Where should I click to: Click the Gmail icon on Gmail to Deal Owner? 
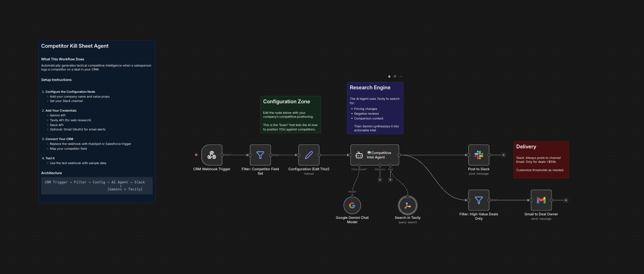pyautogui.click(x=541, y=200)
